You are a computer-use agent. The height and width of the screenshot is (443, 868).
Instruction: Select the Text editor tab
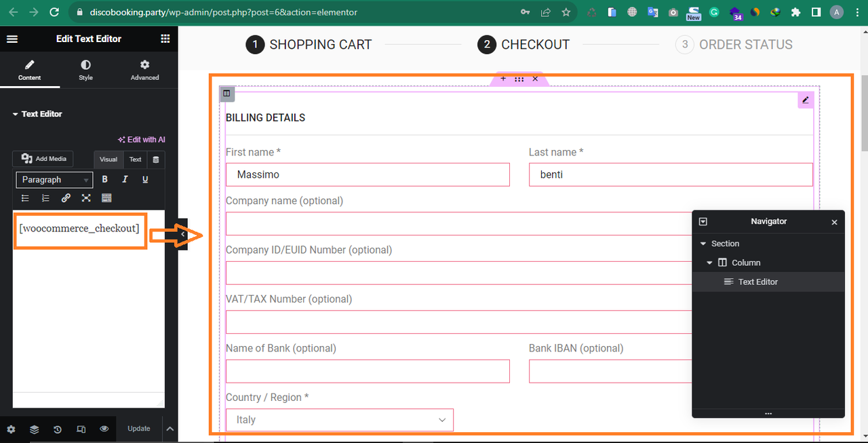tap(136, 159)
